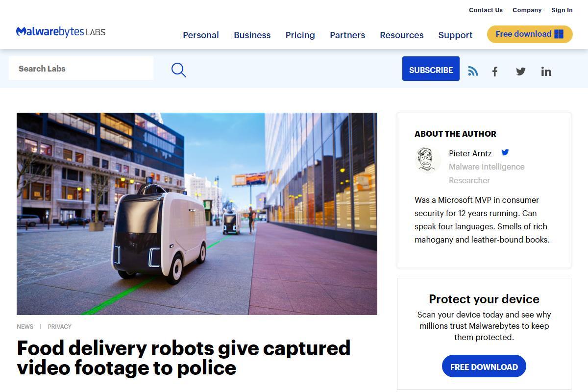Viewport: 588px width, 392px height.
Task: Click the yellow Free download button
Action: [x=530, y=34]
